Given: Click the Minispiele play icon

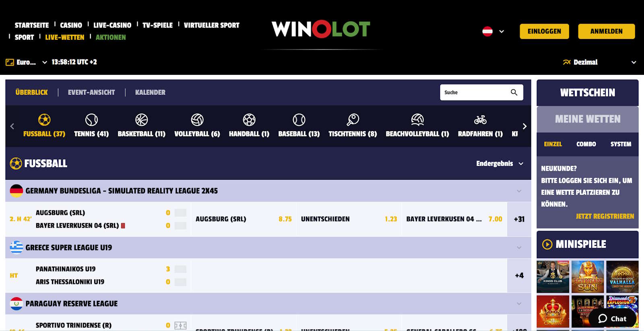Looking at the screenshot, I should pos(547,244).
